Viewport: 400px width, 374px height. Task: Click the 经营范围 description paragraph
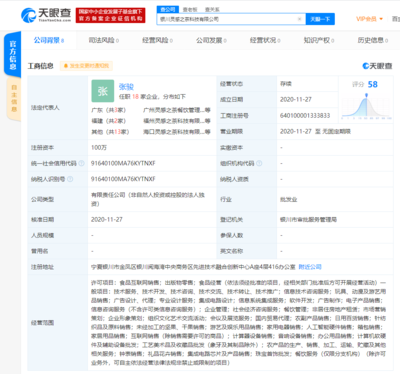pos(238,322)
